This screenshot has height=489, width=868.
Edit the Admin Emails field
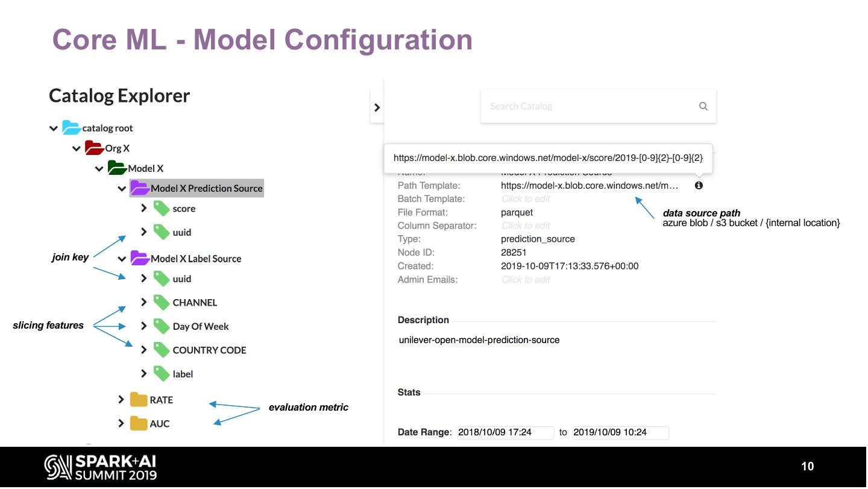click(x=526, y=280)
